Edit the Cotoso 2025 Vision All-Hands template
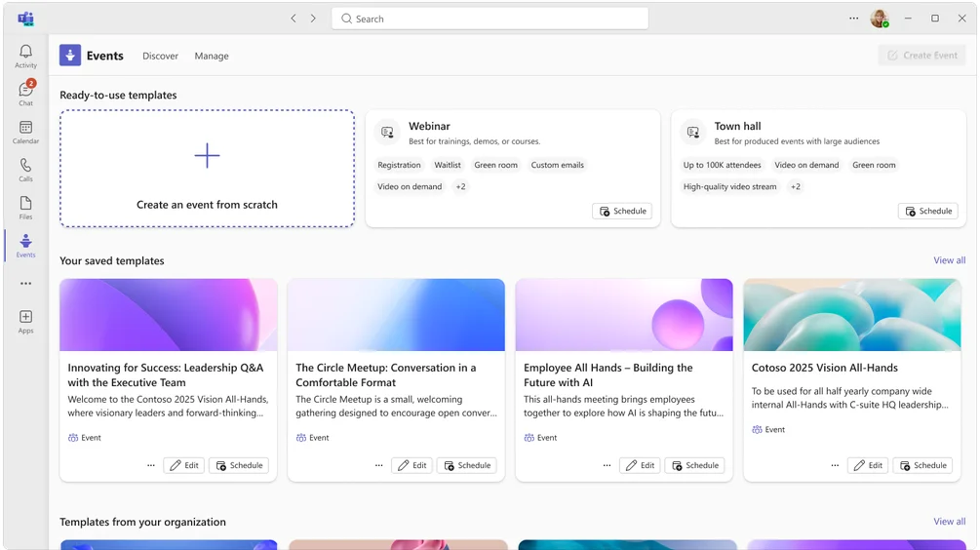980x550 pixels. coord(867,465)
